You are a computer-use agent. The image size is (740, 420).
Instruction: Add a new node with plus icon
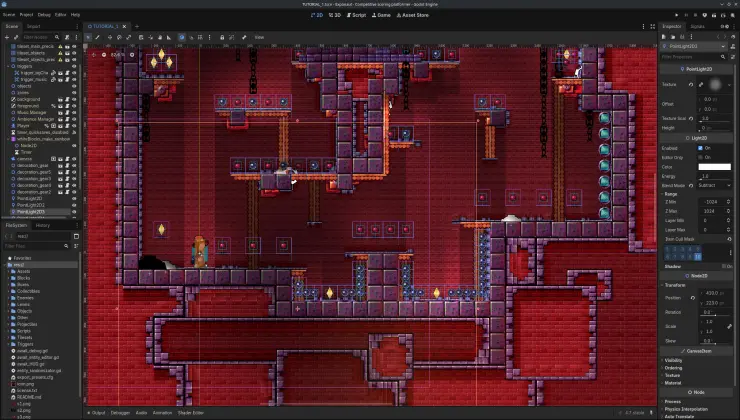6,37
